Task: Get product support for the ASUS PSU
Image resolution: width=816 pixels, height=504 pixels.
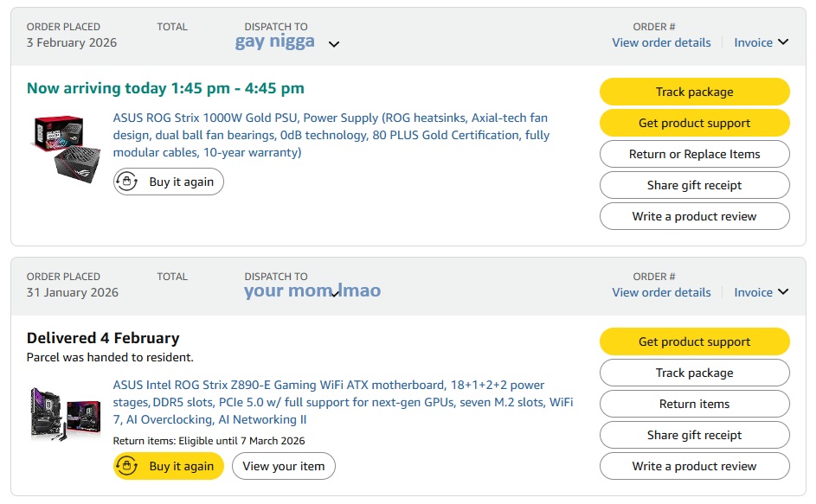Action: click(x=694, y=124)
